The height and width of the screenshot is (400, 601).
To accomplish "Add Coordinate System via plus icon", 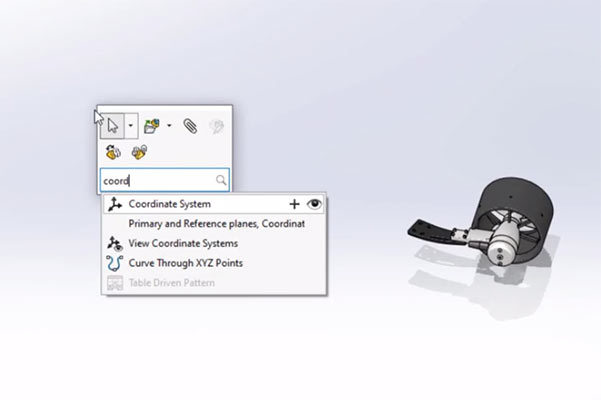I will coord(294,204).
